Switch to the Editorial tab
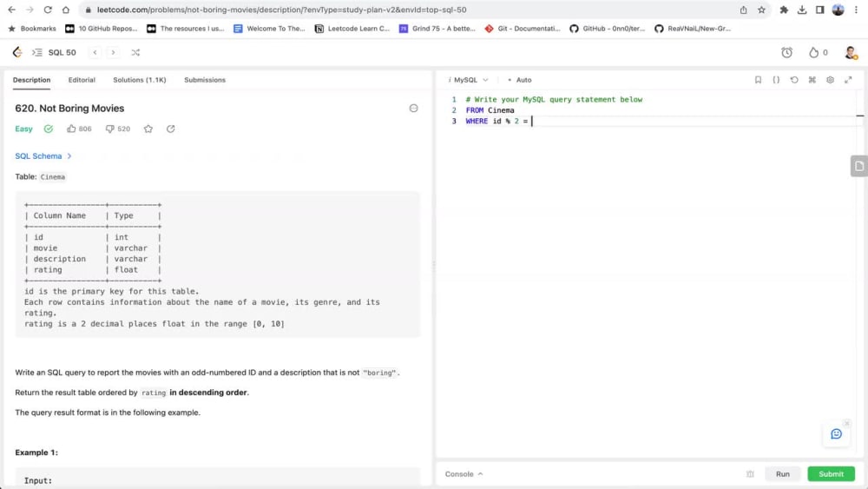Image resolution: width=868 pixels, height=489 pixels. [x=82, y=80]
